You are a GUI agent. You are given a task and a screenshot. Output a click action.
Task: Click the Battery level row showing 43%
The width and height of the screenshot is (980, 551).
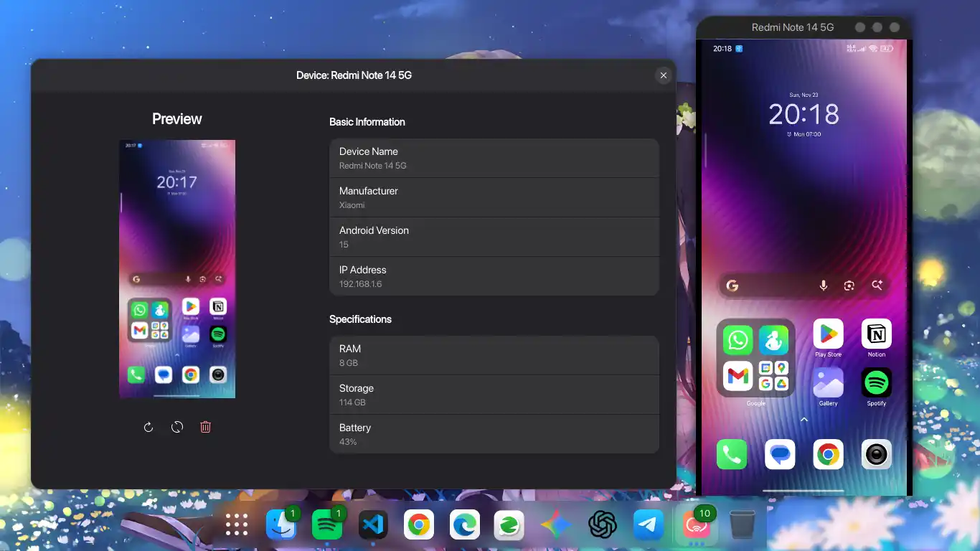pyautogui.click(x=494, y=434)
